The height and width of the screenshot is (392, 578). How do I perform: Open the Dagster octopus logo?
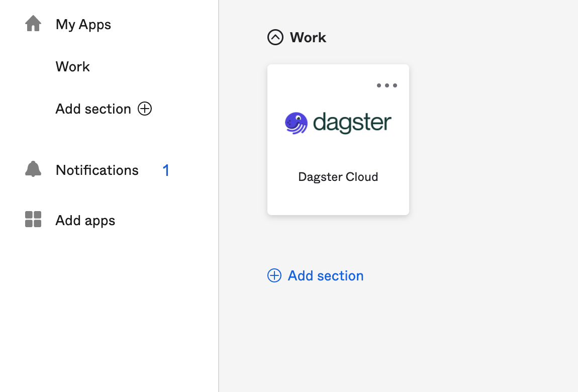click(x=295, y=122)
